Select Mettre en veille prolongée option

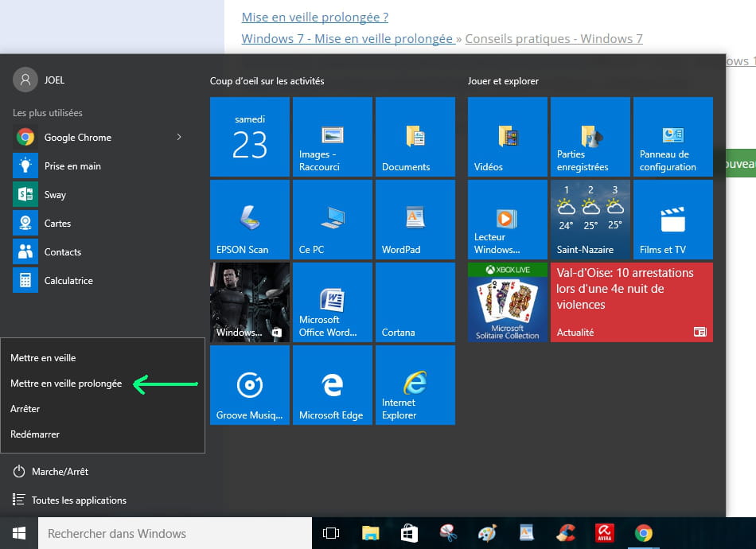(65, 383)
